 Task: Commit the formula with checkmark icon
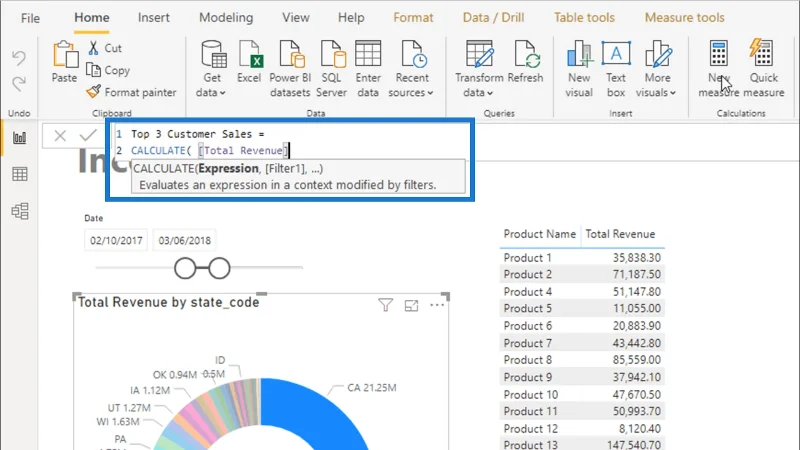(x=88, y=135)
